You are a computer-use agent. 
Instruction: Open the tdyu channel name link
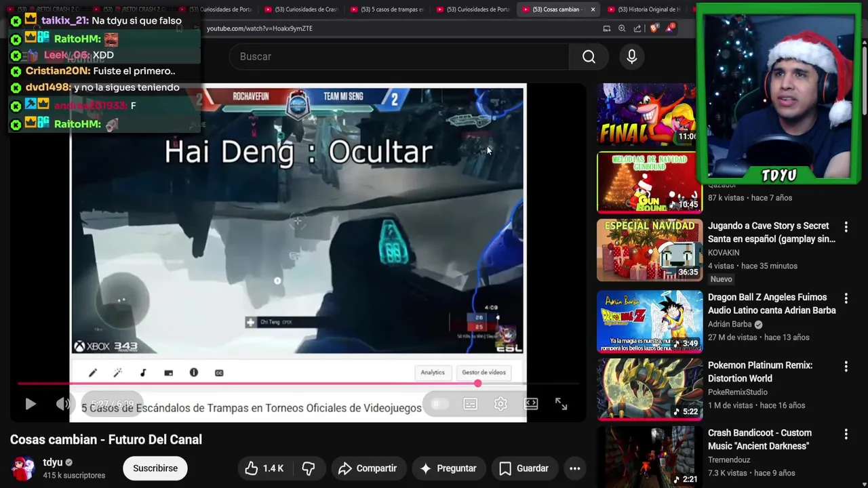coord(53,462)
